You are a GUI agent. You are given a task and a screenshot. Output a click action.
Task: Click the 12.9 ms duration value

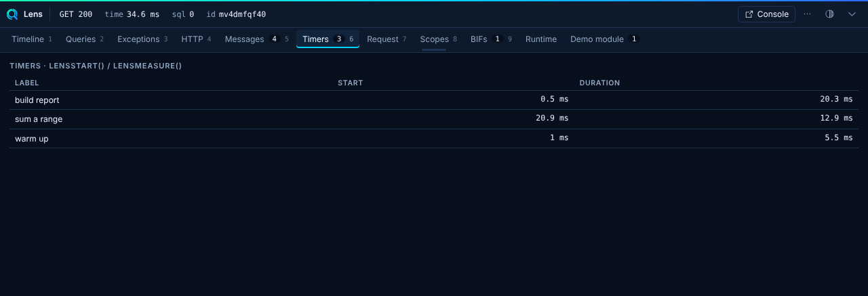836,119
